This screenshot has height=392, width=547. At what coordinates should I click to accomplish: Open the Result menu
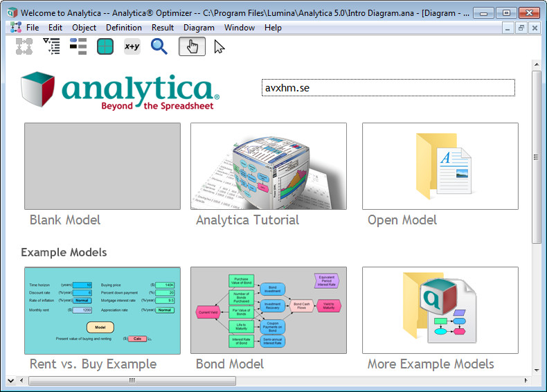coord(163,28)
